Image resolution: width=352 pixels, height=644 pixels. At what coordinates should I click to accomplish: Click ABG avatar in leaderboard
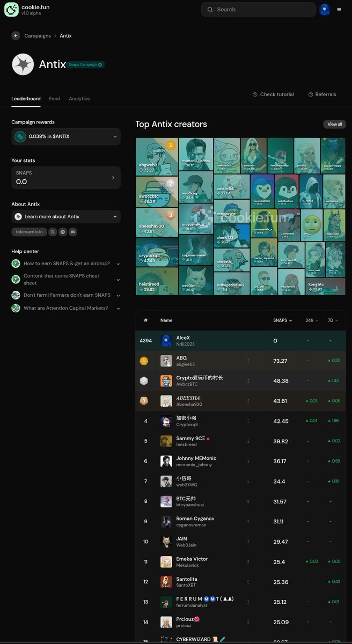[166, 361]
